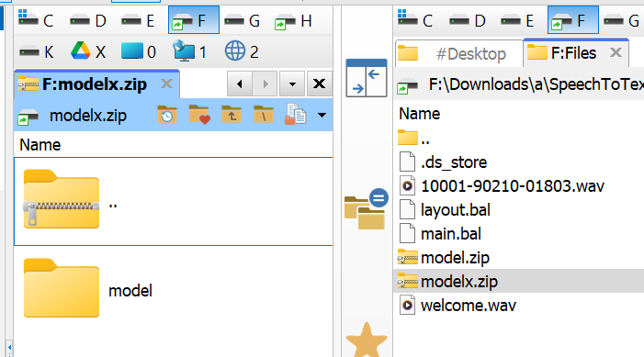The width and height of the screenshot is (644, 357).
Task: Select drive D in right panel
Action: pyautogui.click(x=468, y=20)
